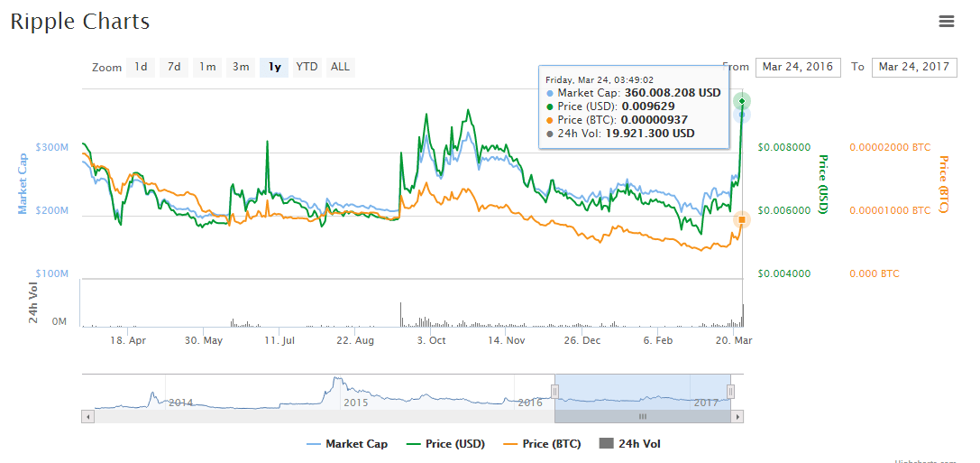The width and height of the screenshot is (980, 463).
Task: Open the chart hamburger context menu
Action: [x=946, y=22]
